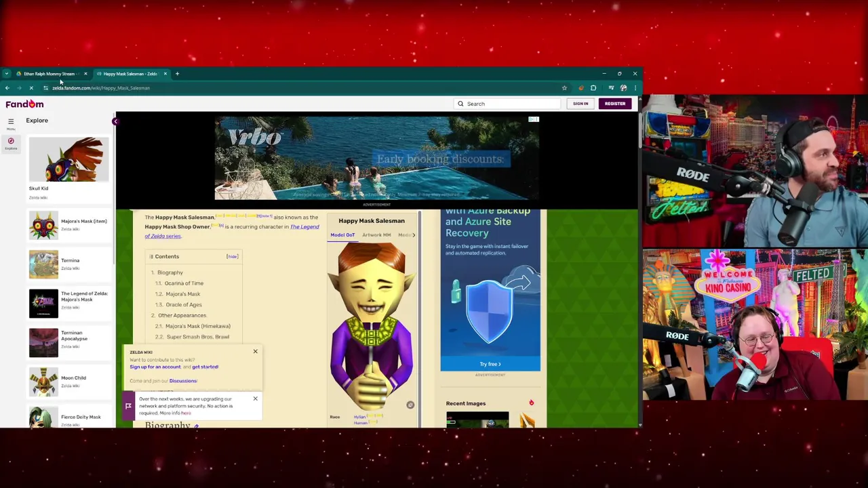Image resolution: width=868 pixels, height=488 pixels.
Task: Click the SIGN IN button
Action: 580,104
